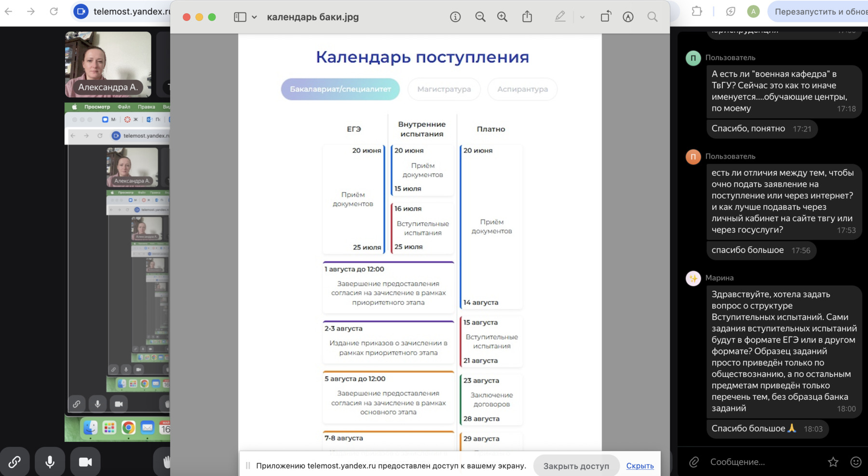Open Apple menu in shared screen
The height and width of the screenshot is (476, 868).
74,107
